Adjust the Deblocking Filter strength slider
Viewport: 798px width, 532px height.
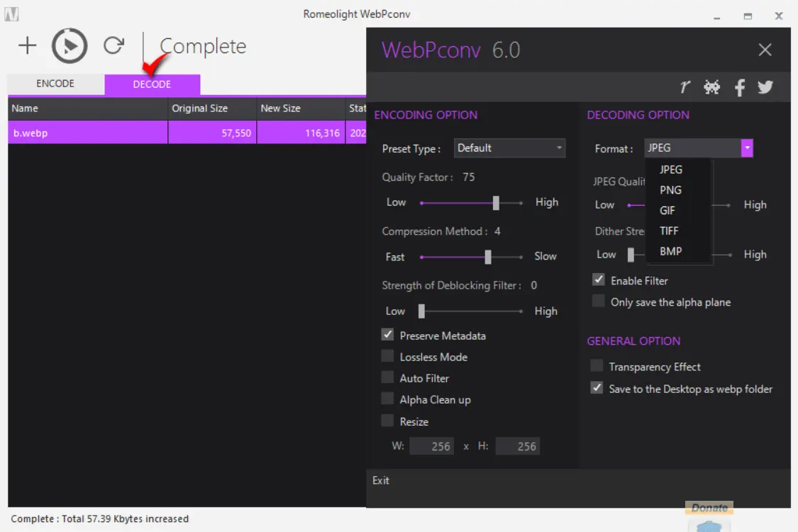click(421, 311)
